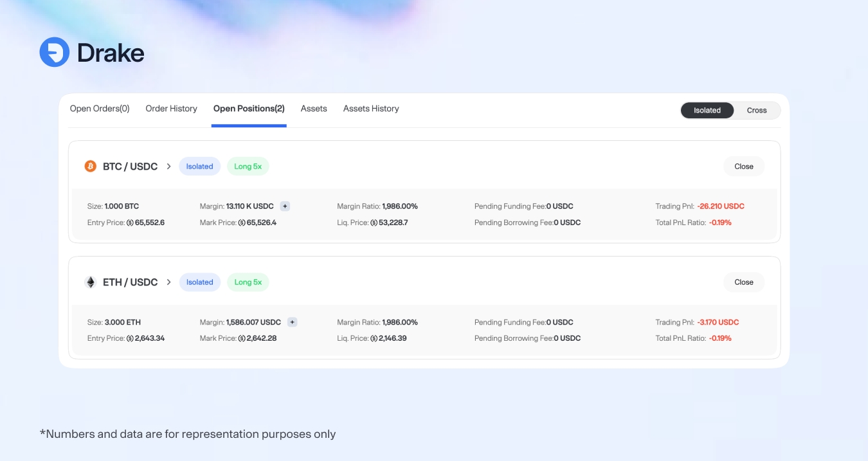Click the Long 5x badge on ETH position
The image size is (868, 461).
(248, 282)
